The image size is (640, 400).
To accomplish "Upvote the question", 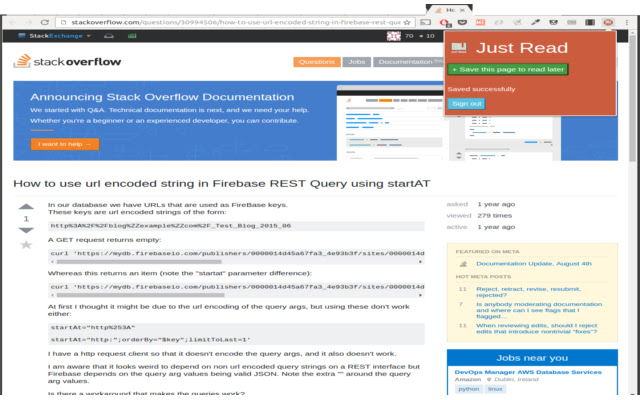I will pyautogui.click(x=26, y=207).
